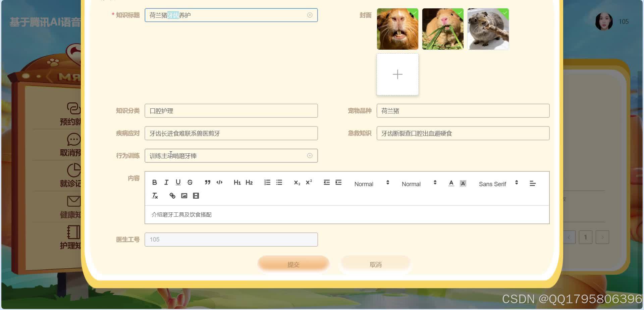This screenshot has height=310, width=644.
Task: Open the text color picker
Action: (451, 183)
